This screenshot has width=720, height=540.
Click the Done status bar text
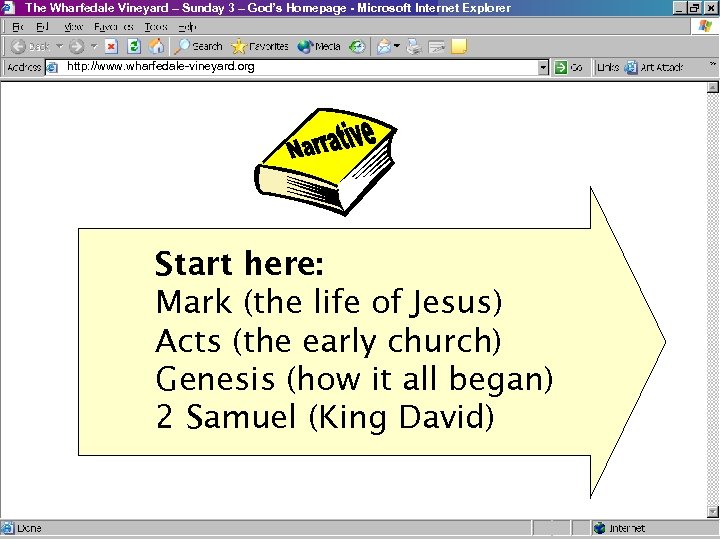[x=29, y=528]
